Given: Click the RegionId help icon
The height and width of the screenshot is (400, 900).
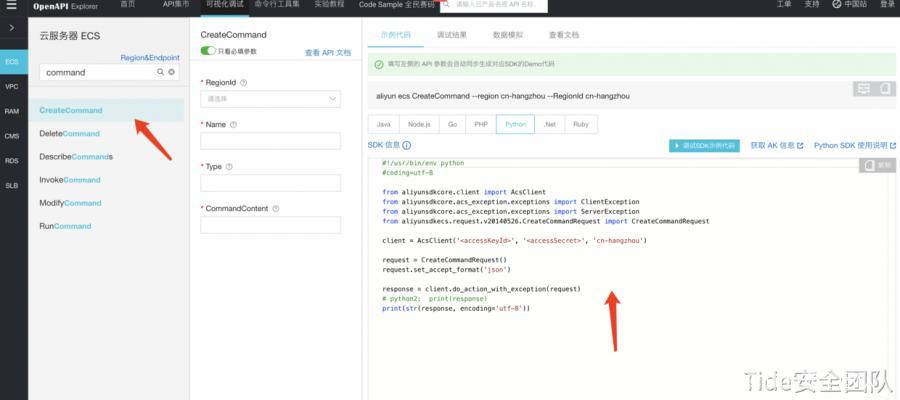Looking at the screenshot, I should [x=243, y=83].
